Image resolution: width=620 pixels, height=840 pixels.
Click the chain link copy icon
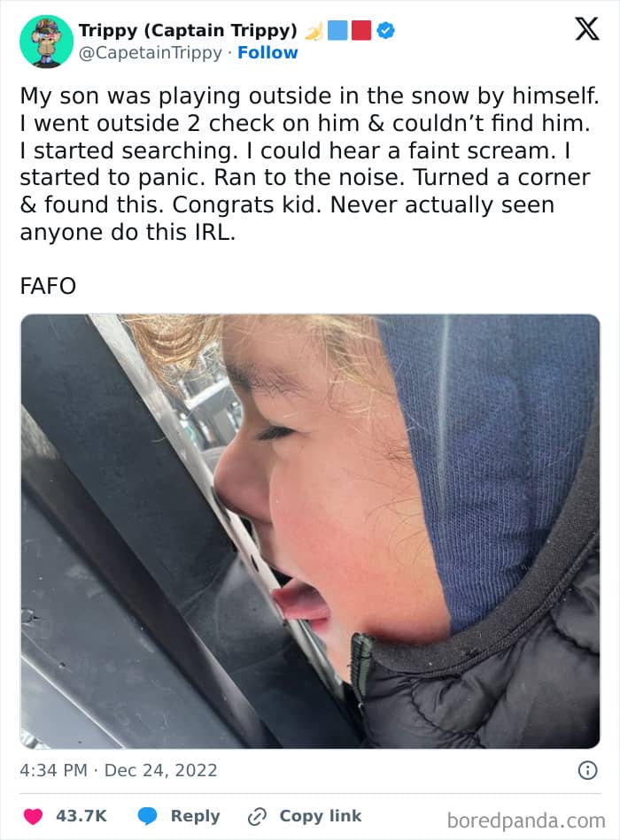[x=257, y=816]
